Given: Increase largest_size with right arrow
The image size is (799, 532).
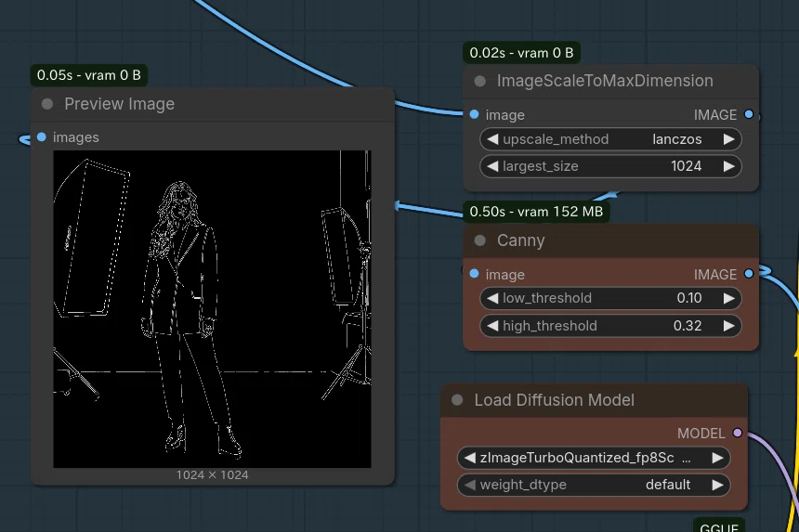Looking at the screenshot, I should (x=729, y=166).
